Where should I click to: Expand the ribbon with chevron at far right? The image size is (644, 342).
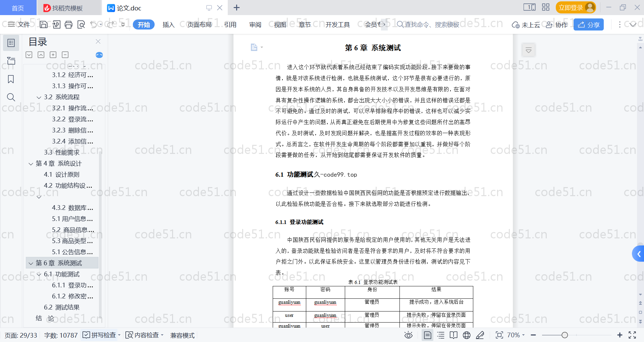(x=633, y=24)
